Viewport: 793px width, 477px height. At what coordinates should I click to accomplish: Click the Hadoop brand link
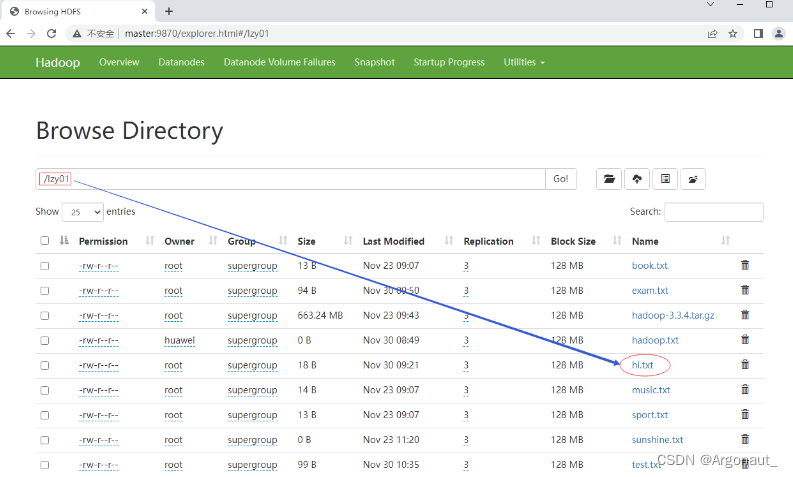pos(58,62)
